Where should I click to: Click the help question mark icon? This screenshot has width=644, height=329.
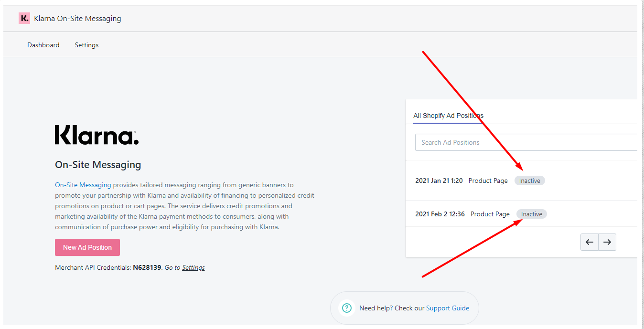tap(347, 308)
